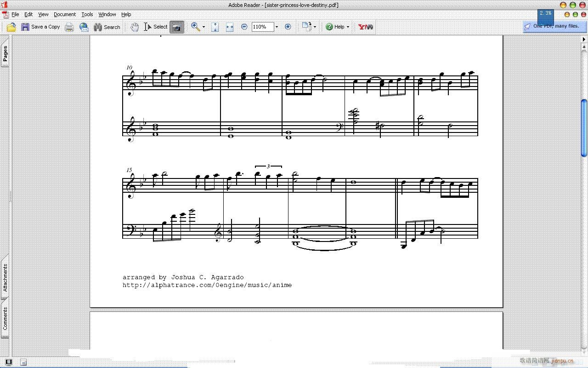588x368 pixels.
Task: Open the Window menu
Action: point(107,14)
